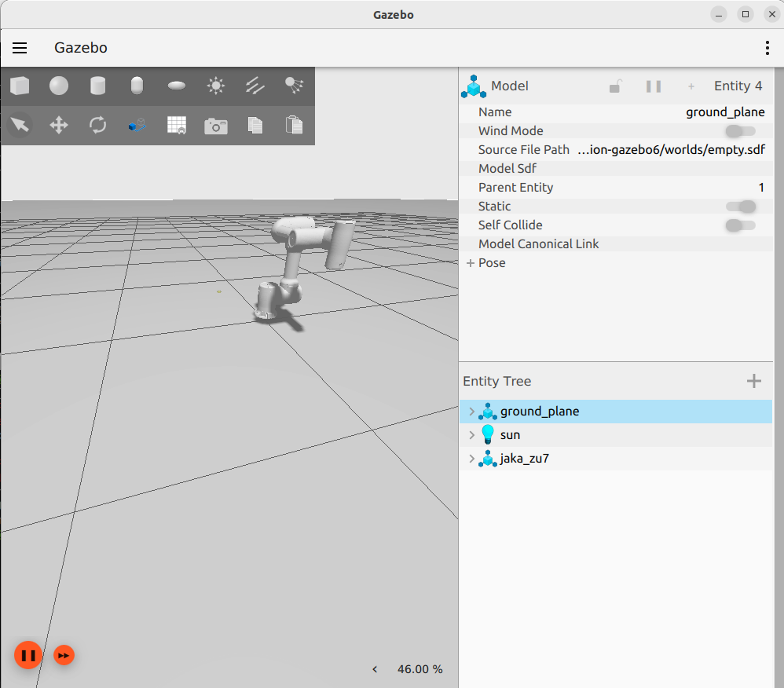Add a point light
The image size is (784, 688).
(215, 86)
